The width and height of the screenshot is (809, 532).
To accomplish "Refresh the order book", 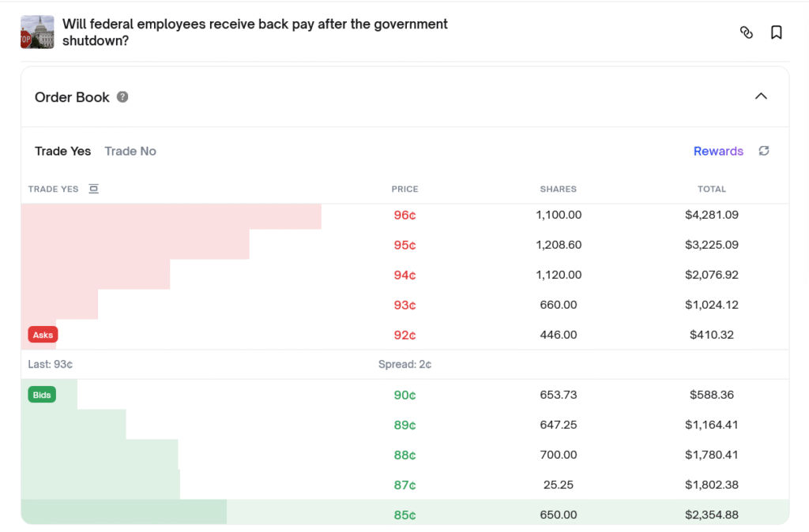I will pos(764,151).
